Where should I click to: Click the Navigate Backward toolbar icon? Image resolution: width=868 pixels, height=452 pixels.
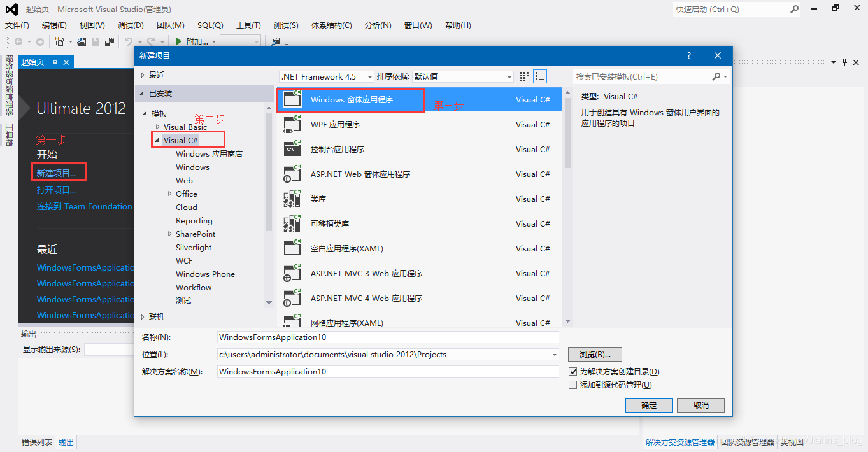pyautogui.click(x=18, y=41)
